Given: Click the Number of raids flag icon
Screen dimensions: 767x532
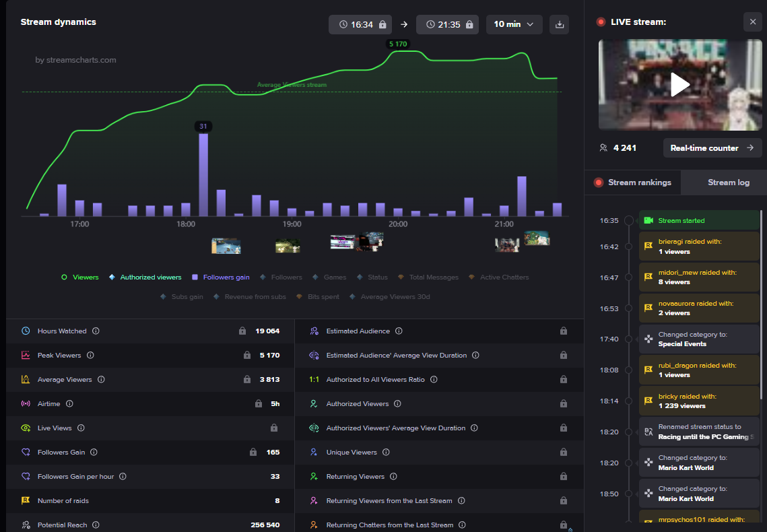Looking at the screenshot, I should click(26, 501).
